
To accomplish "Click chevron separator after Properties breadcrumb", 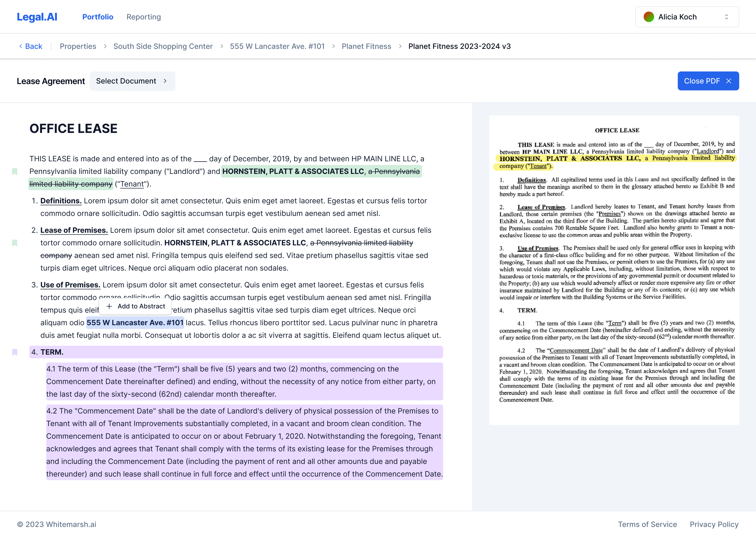I will pos(105,46).
